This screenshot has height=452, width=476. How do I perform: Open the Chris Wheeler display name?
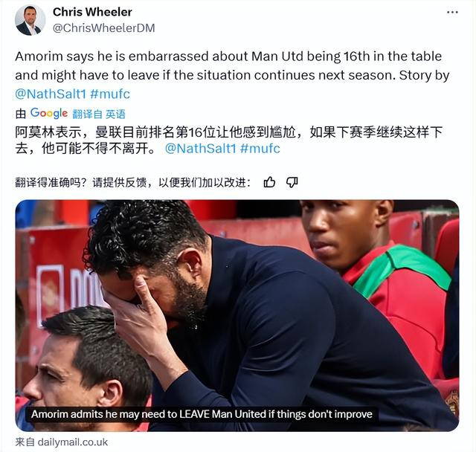click(92, 12)
